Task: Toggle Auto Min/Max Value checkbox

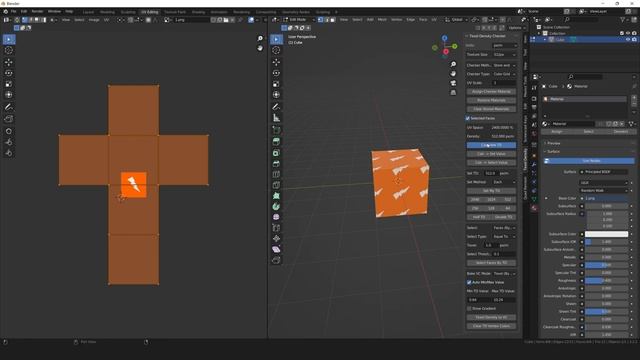Action: (469, 282)
